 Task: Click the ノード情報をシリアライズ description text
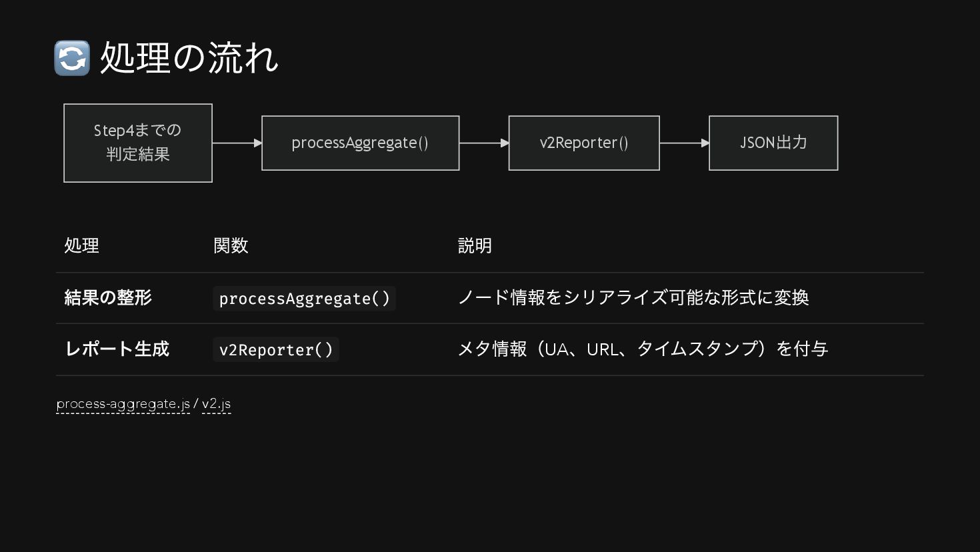(633, 297)
